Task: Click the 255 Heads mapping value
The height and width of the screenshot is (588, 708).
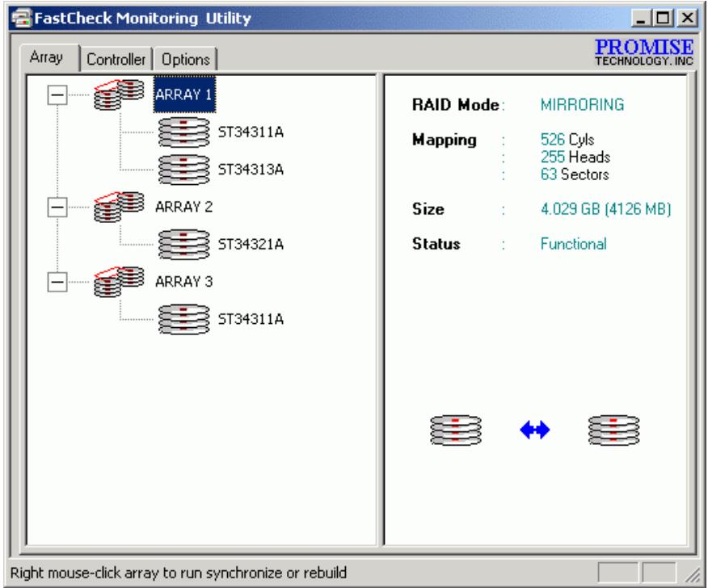Action: pos(575,157)
